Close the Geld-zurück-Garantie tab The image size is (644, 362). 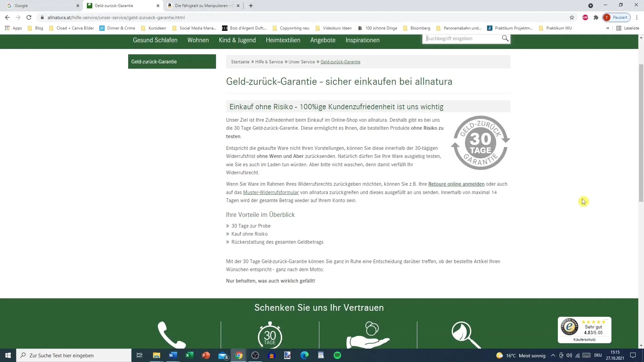point(158,6)
